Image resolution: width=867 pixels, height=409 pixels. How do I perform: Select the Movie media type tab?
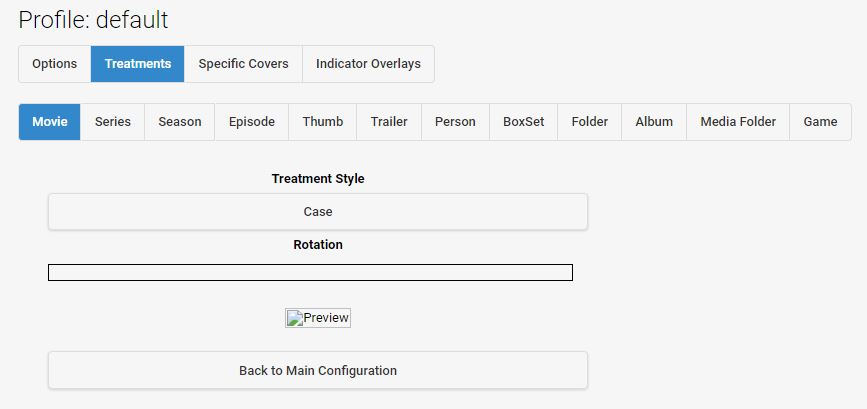pyautogui.click(x=50, y=122)
